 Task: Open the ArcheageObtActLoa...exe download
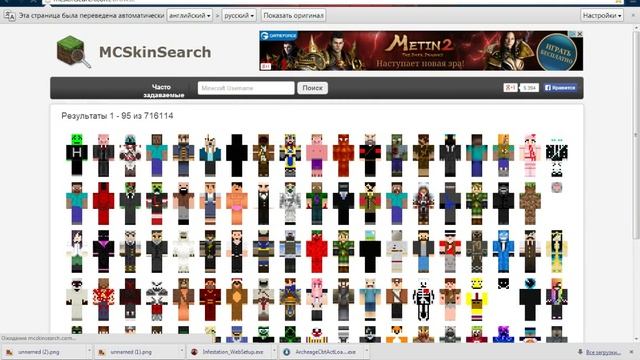[x=322, y=352]
